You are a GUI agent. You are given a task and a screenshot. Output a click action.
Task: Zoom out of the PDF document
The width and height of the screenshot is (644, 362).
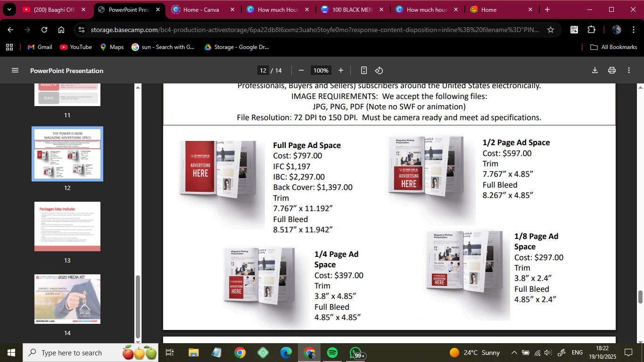(x=301, y=70)
